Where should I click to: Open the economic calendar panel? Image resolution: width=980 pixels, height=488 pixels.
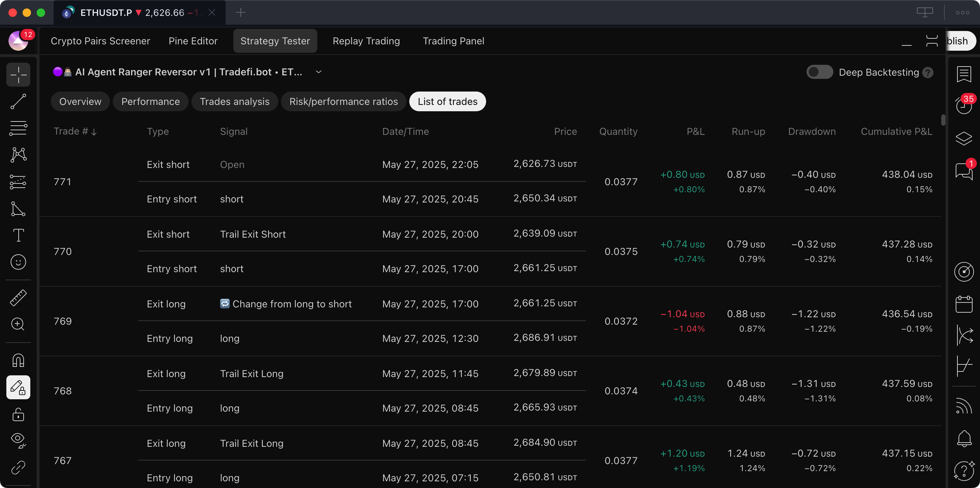click(x=964, y=304)
